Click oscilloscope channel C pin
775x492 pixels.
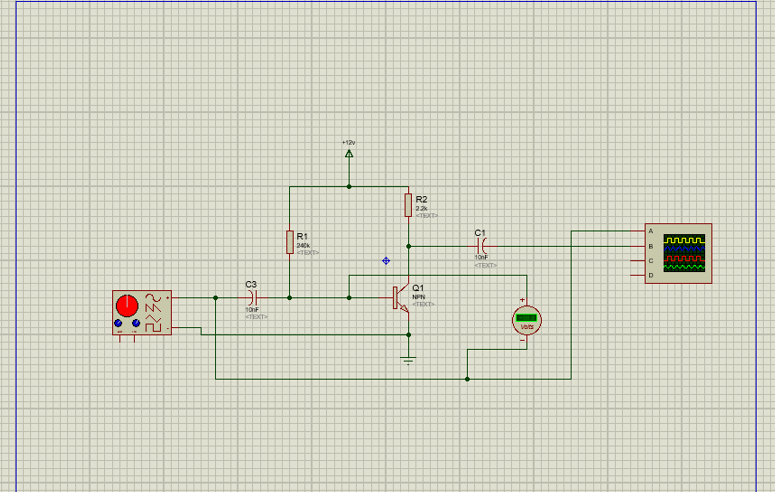639,261
